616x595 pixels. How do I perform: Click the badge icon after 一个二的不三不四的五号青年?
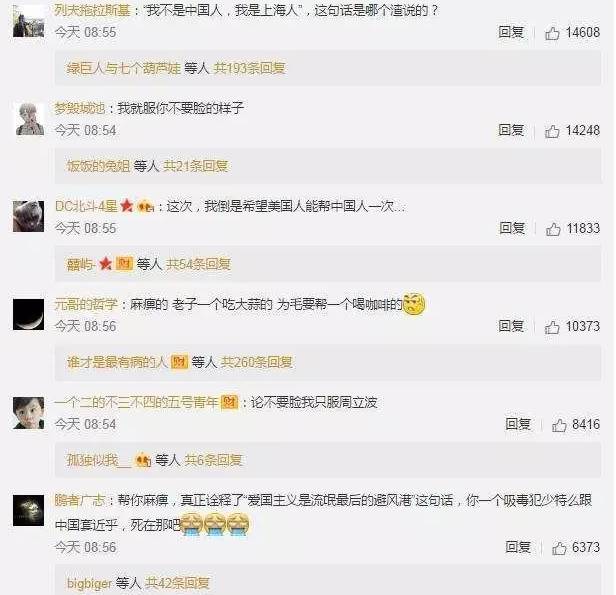click(x=229, y=402)
